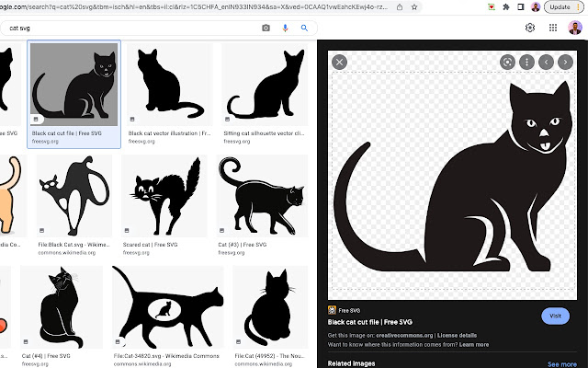Viewport: 588px width, 368px height.
Task: Open the Google account avatar
Action: coord(575,28)
